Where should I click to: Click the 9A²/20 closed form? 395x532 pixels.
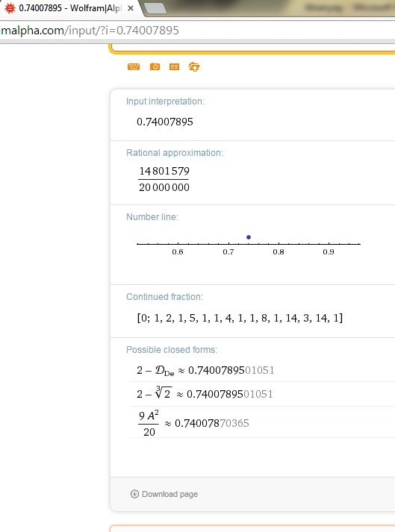193,423
